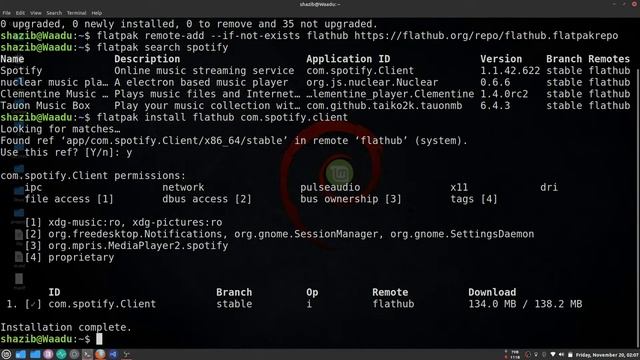This screenshot has height=360, width=640.
Task: Click 'org.gnome.SessionManager' in permissions list
Action: click(306, 234)
